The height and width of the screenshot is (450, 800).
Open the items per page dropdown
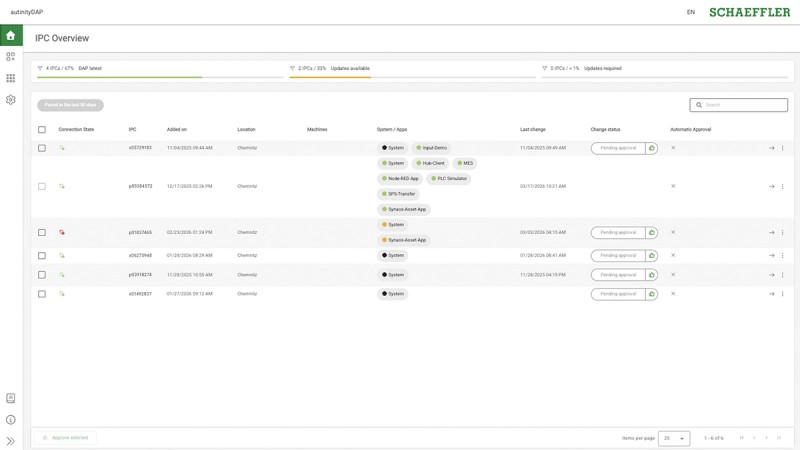click(x=674, y=438)
